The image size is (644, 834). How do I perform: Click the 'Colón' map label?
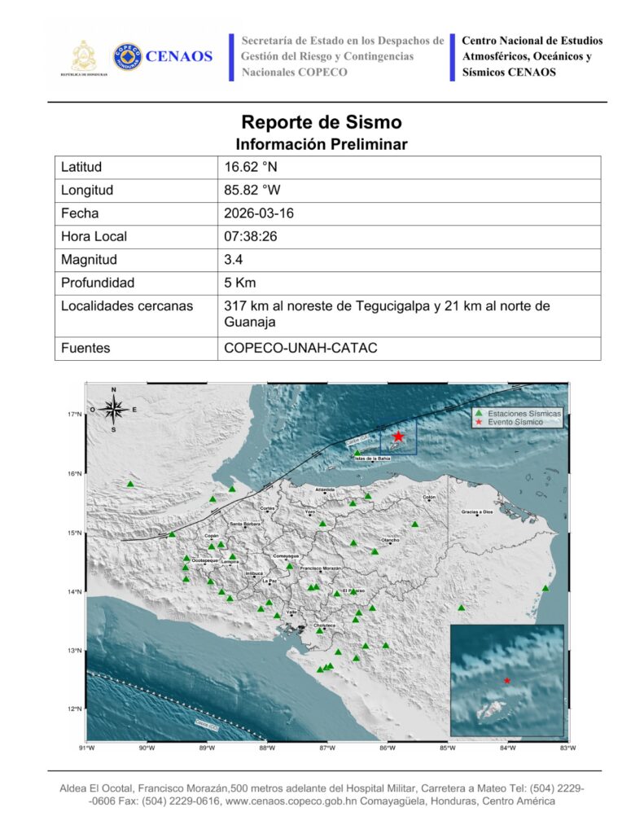pyautogui.click(x=429, y=498)
